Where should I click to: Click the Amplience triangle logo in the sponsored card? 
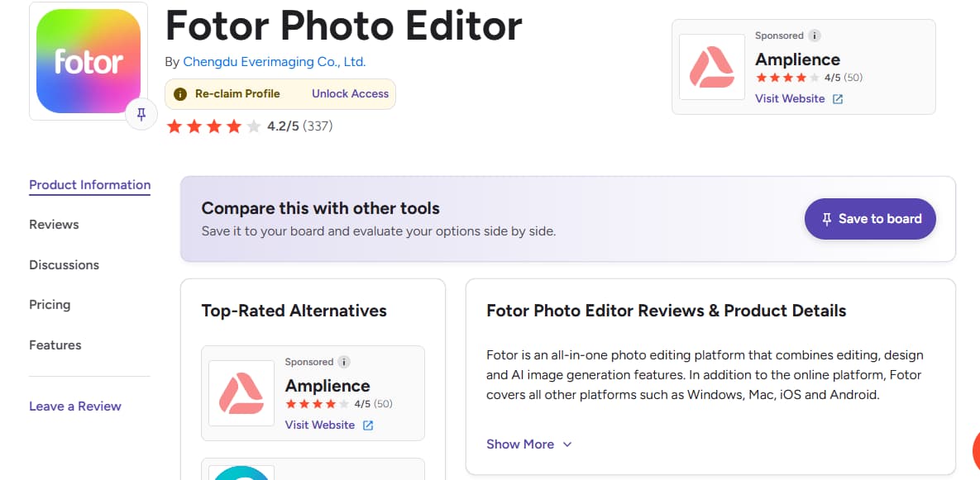coord(711,66)
